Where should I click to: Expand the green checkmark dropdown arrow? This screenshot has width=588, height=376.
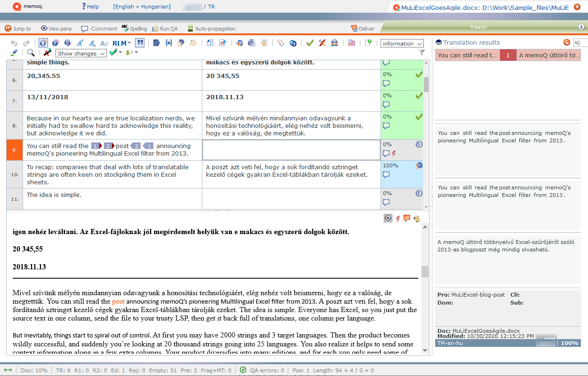120,53
